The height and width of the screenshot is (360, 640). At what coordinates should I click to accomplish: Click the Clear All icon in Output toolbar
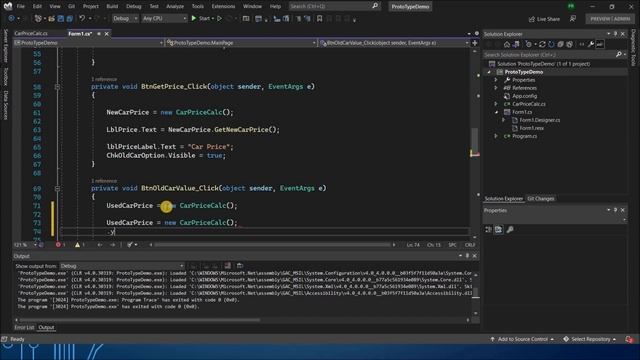228,266
